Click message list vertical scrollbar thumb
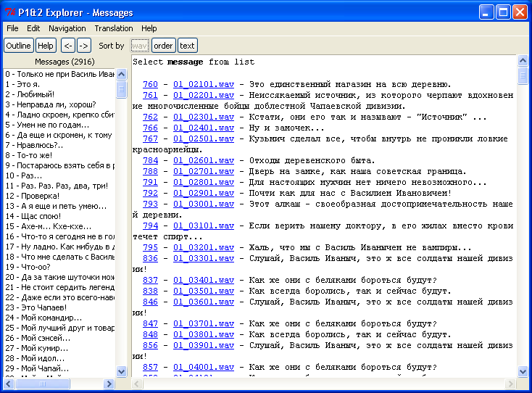This screenshot has height=393, width=532. pos(122,89)
